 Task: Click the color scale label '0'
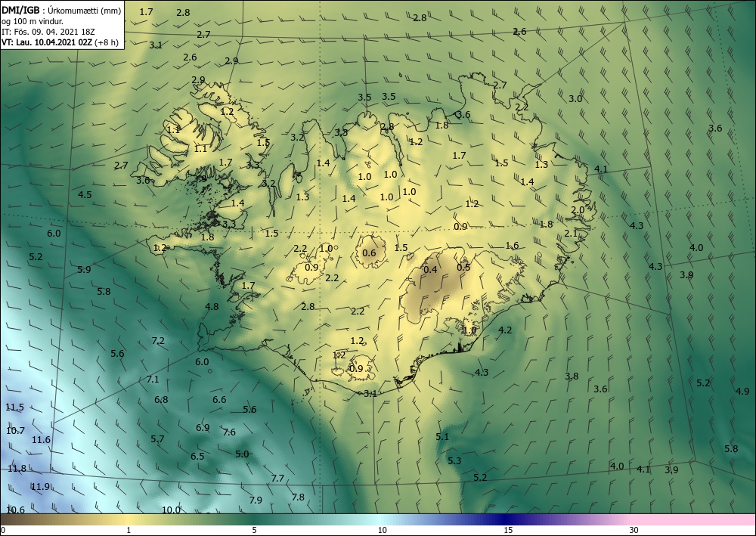click(3, 530)
